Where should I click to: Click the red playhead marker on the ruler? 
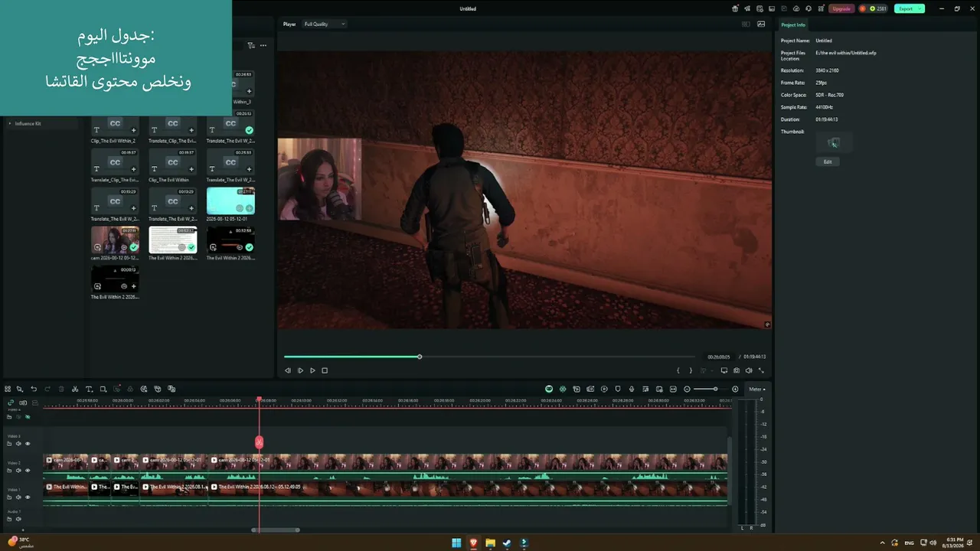click(x=259, y=399)
